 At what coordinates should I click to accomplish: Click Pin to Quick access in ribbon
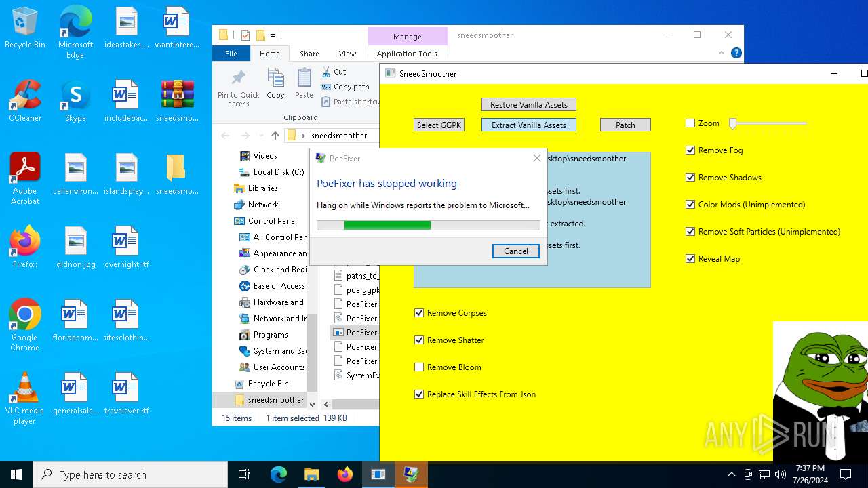[x=239, y=88]
